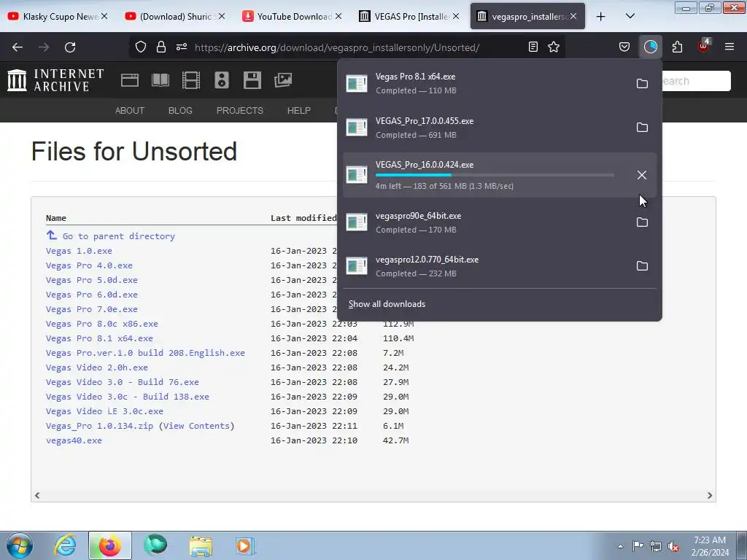Screen dimensions: 747x560
Task: Open the Vegas 1.0.exe link
Action: point(79,251)
